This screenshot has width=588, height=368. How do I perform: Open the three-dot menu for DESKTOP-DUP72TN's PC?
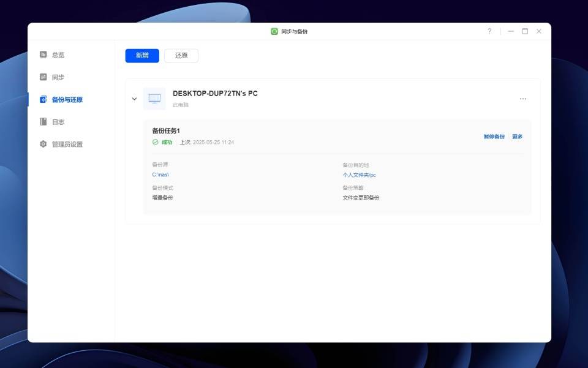point(522,99)
